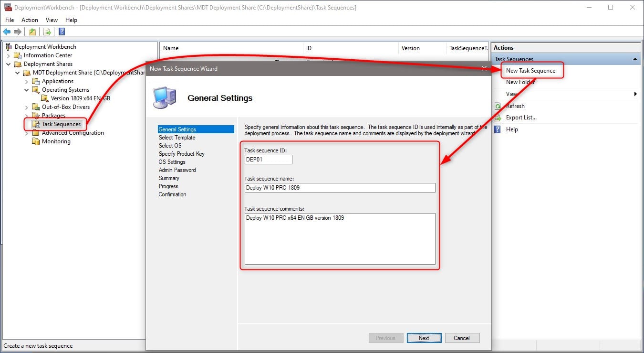Click Refresh in Actions pane

coord(515,106)
